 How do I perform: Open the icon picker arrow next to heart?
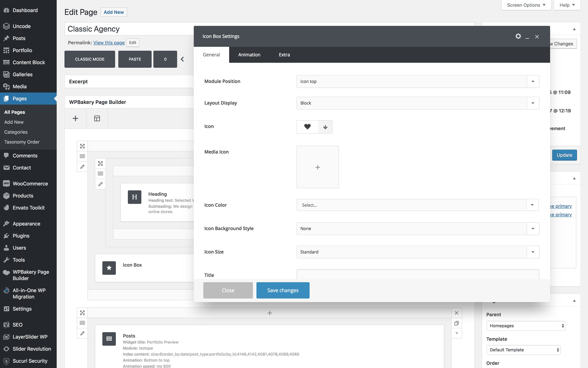325,127
